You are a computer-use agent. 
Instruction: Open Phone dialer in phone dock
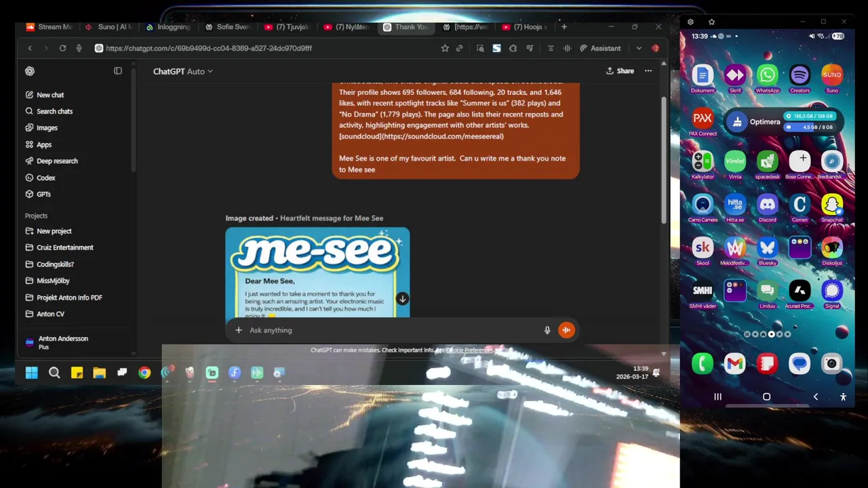tap(703, 364)
